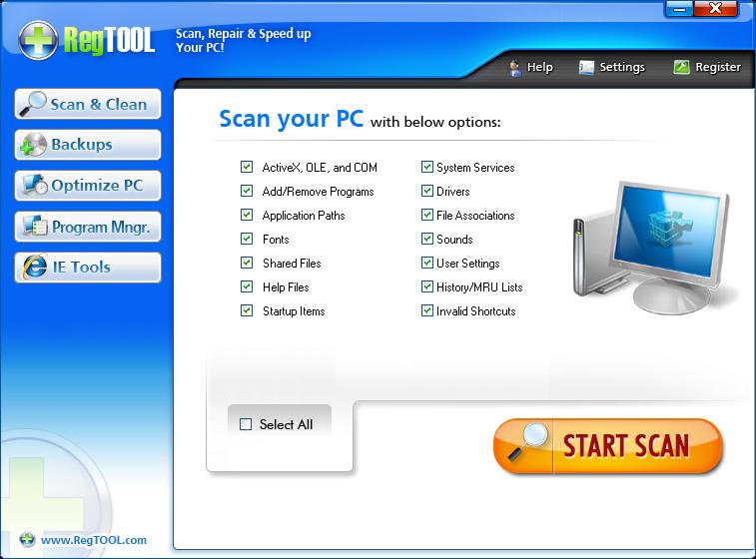Click the Help person icon

[x=515, y=68]
